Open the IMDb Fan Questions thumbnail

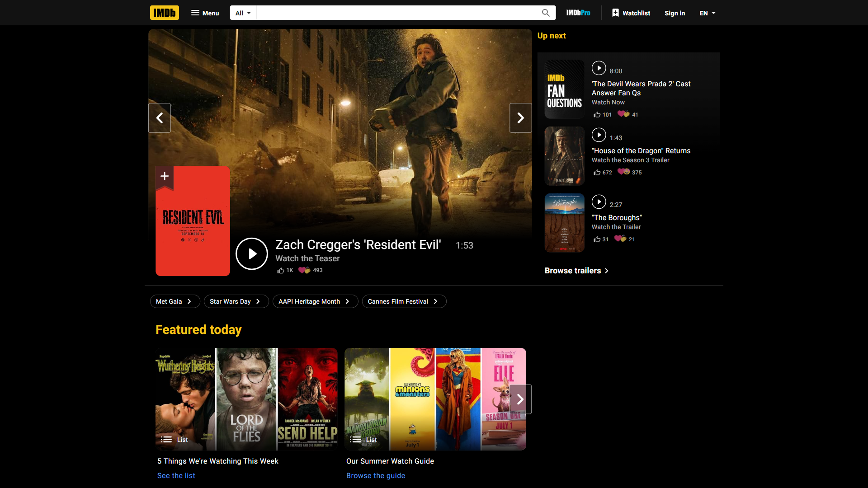tap(564, 89)
